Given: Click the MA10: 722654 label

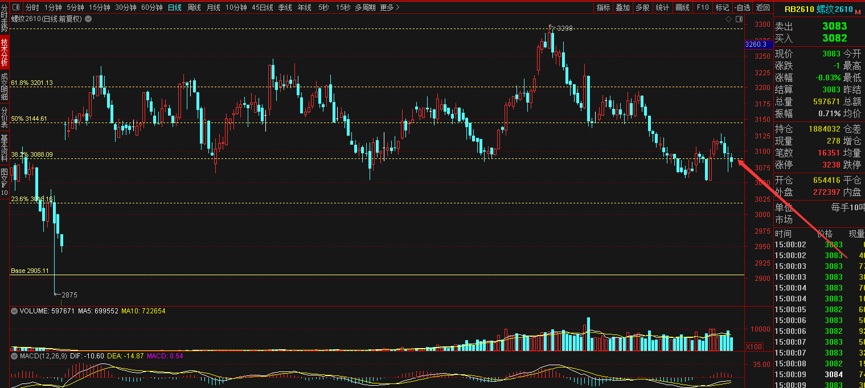Looking at the screenshot, I should pos(143,311).
